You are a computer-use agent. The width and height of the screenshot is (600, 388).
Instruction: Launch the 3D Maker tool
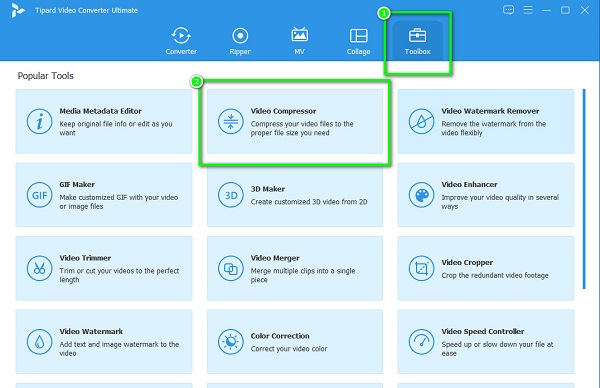[295, 195]
